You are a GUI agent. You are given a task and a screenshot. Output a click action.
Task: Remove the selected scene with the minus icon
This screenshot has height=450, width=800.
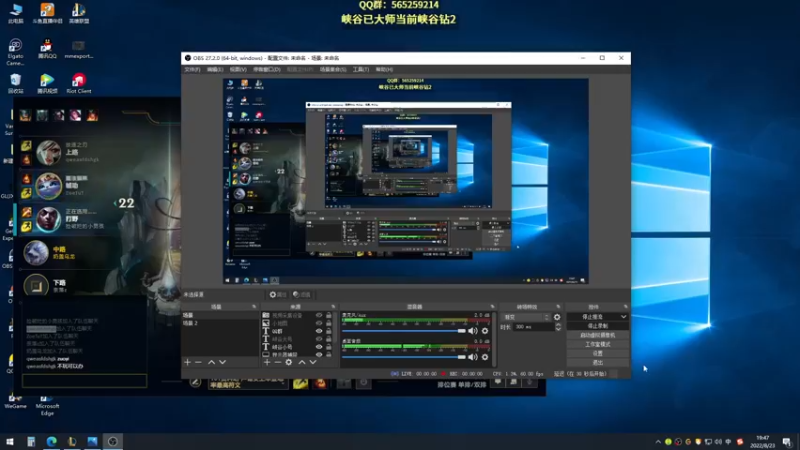(198, 362)
